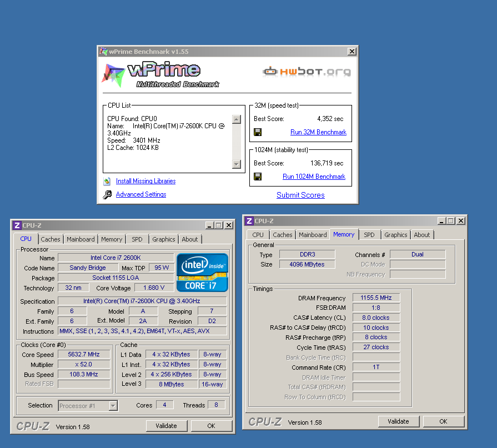
Task: Open SPD tab in right CPU-Z window
Action: [x=369, y=235]
